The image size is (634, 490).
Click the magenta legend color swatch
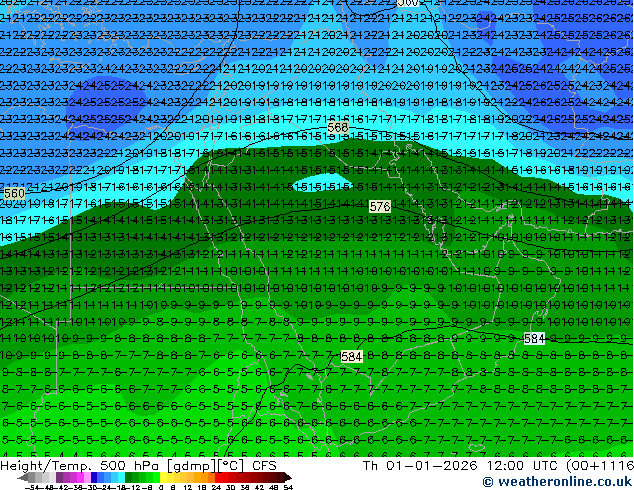click(80, 477)
